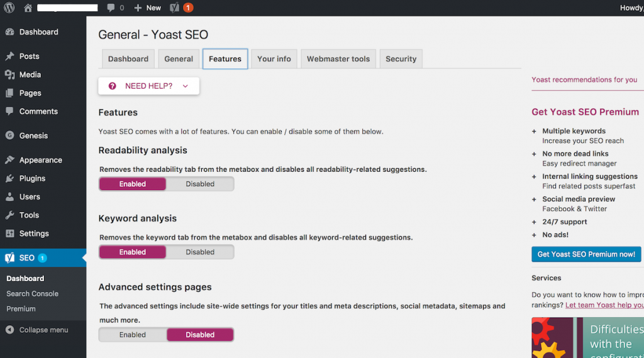Open the Difficulties with configuration banner image

click(588, 337)
